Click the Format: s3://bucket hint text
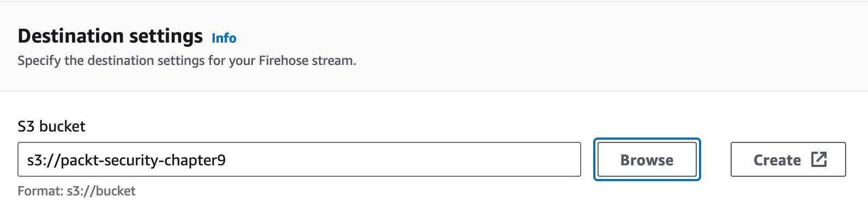This screenshot has width=868, height=215. [77, 191]
